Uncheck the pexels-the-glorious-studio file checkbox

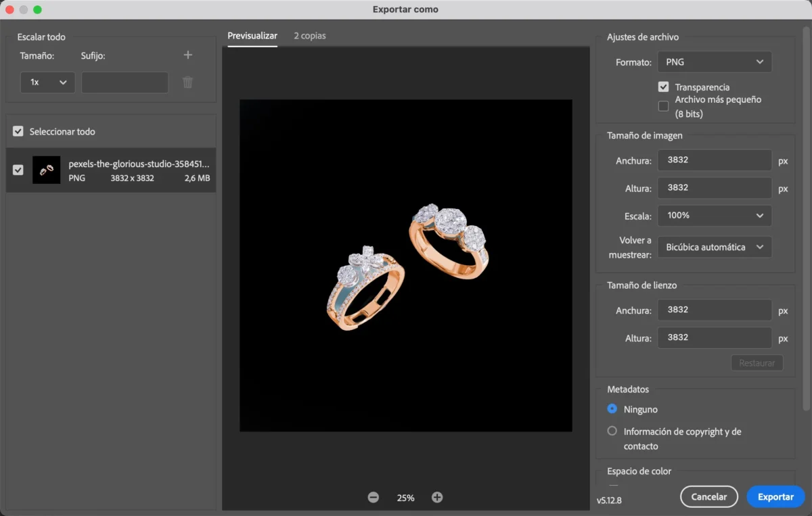(18, 170)
